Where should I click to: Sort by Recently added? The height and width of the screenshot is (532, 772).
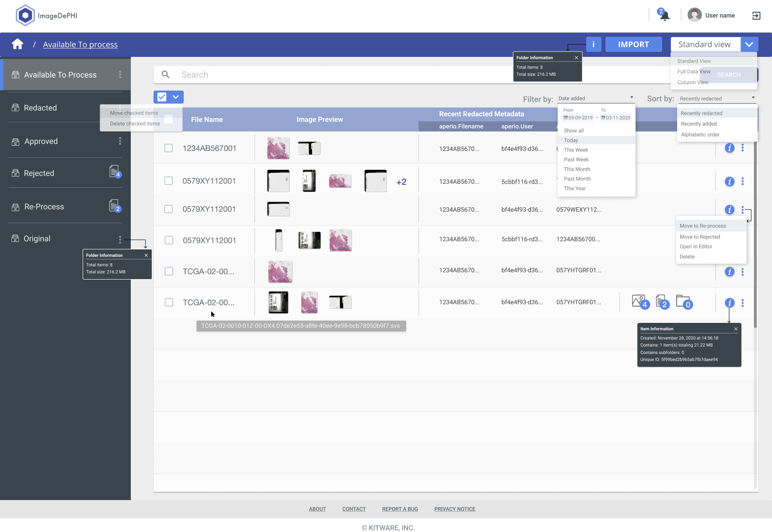click(699, 124)
